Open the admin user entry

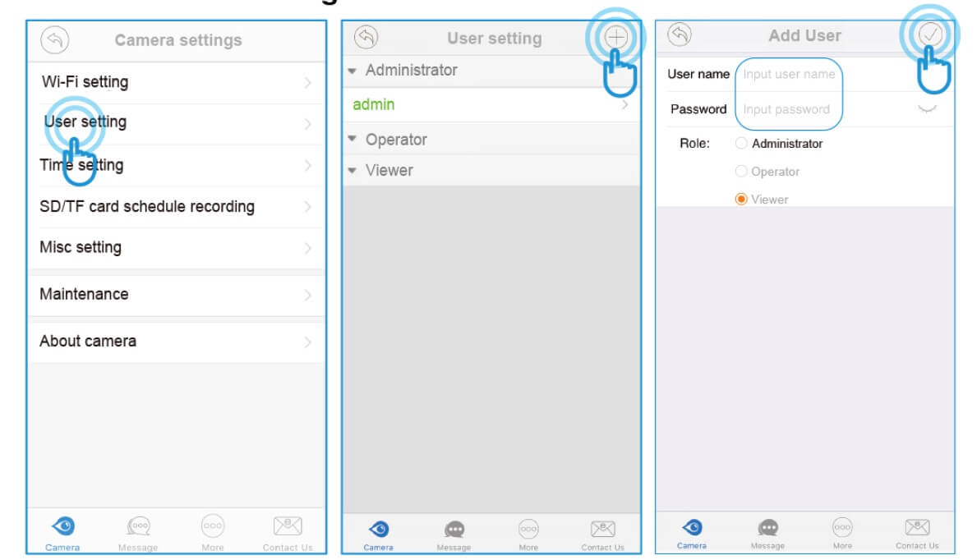click(x=491, y=104)
